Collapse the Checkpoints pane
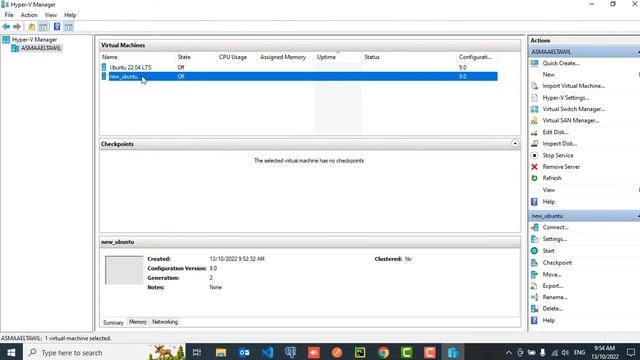Viewport: 640px width, 360px height. point(515,144)
